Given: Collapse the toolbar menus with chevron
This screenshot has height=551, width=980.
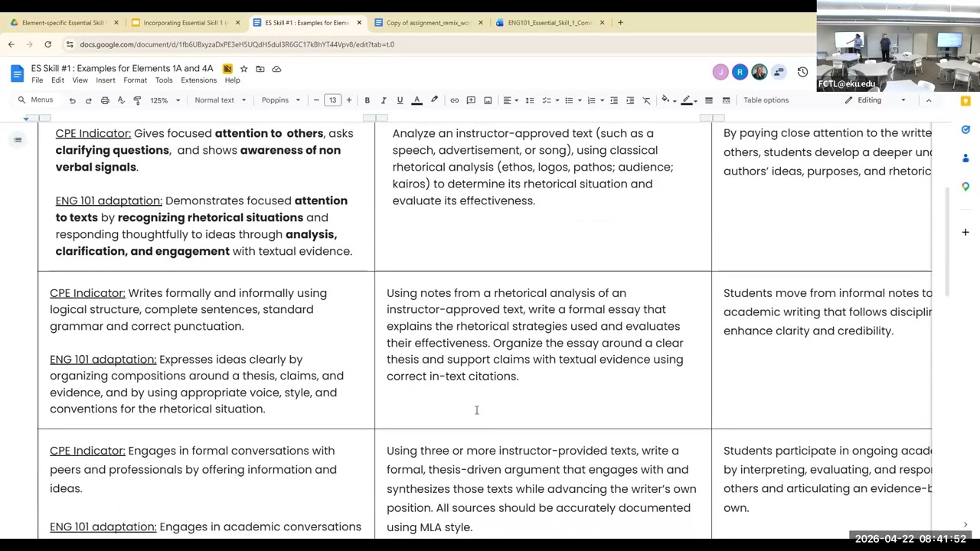Looking at the screenshot, I should [x=929, y=100].
